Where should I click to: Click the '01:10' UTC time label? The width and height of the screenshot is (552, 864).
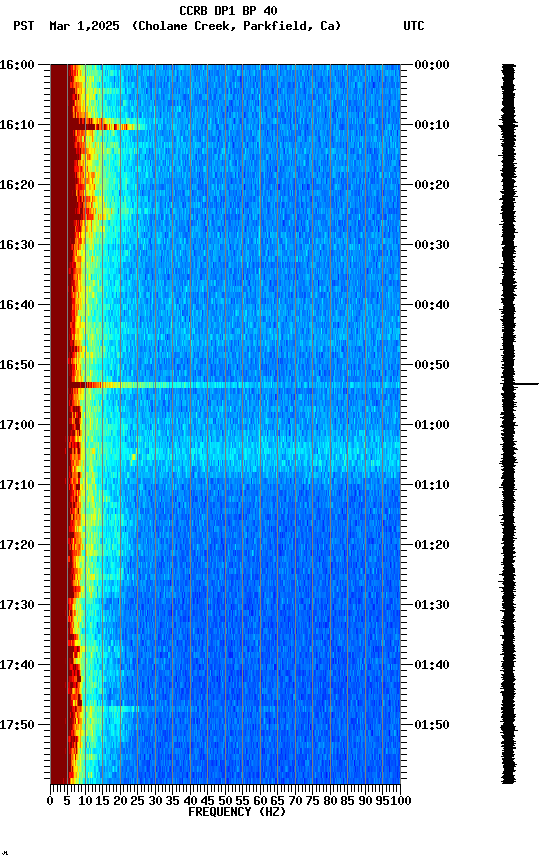point(432,485)
